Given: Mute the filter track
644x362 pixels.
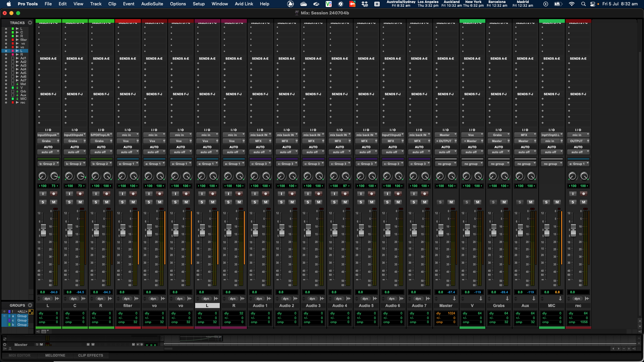Looking at the screenshot, I should pyautogui.click(x=133, y=202).
